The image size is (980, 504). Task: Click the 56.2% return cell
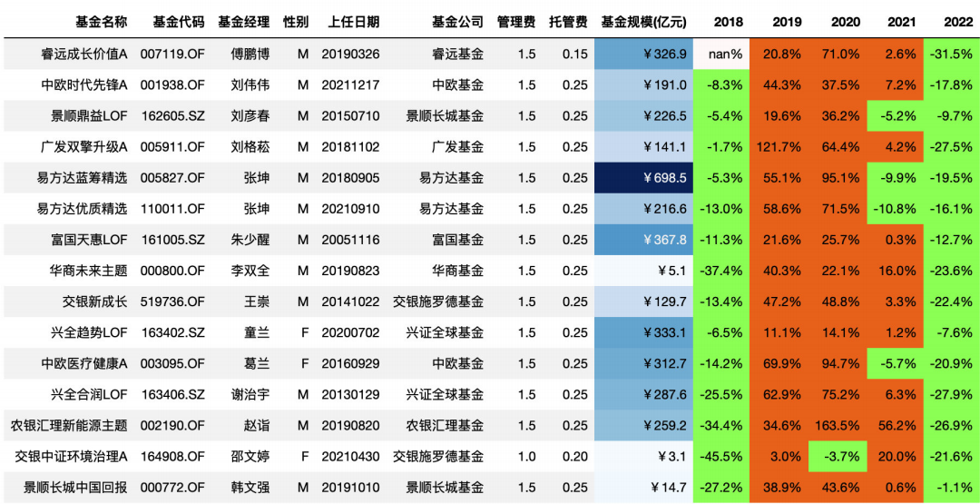(x=895, y=425)
